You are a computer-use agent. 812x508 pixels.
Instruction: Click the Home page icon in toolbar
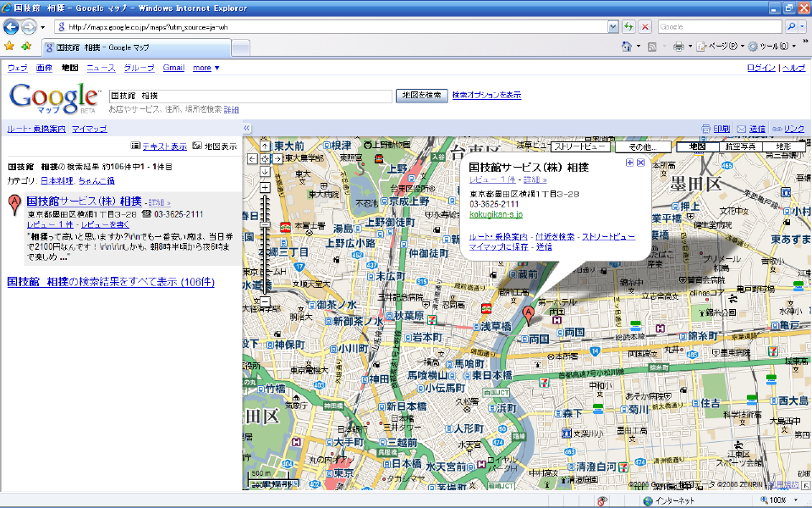627,47
